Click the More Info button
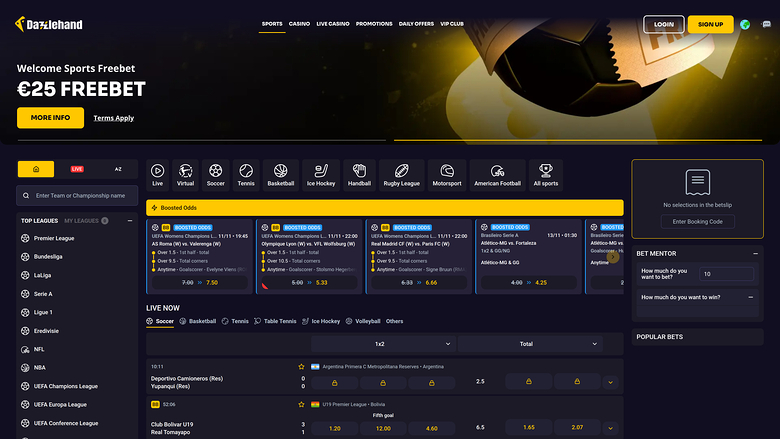The width and height of the screenshot is (780, 439). pyautogui.click(x=50, y=118)
